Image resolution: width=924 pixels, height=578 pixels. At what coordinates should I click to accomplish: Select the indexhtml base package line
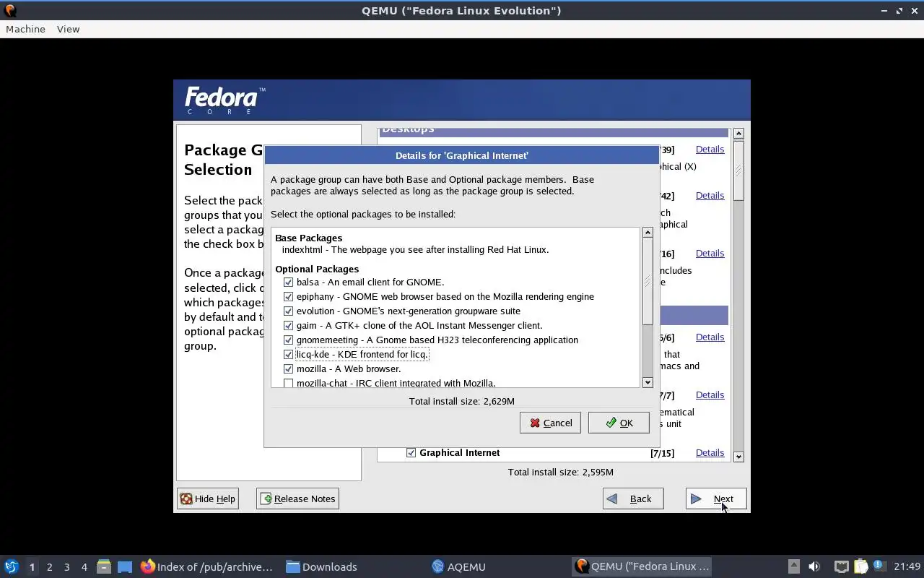pos(415,249)
